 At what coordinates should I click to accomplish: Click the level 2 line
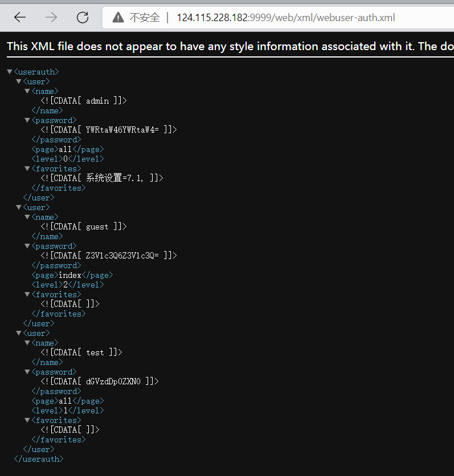coord(68,285)
